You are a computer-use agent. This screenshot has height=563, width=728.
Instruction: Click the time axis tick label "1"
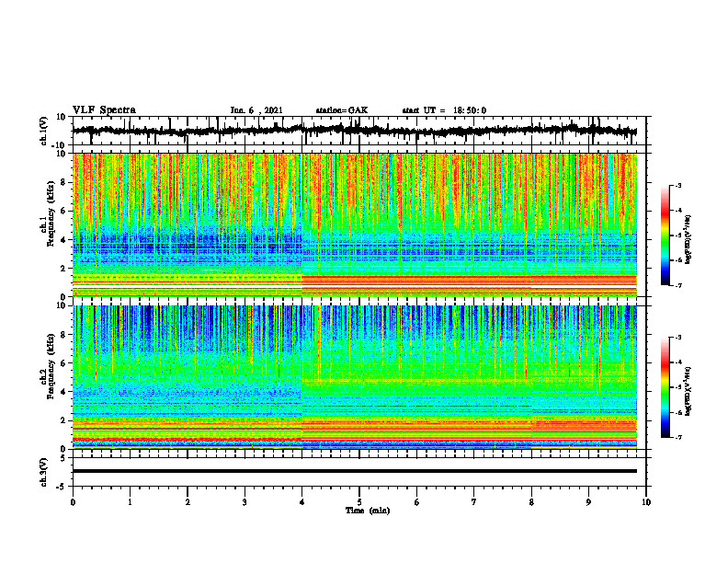[130, 502]
